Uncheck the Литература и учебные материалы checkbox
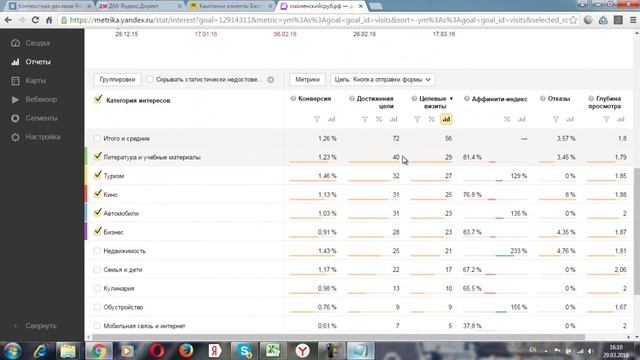Image resolution: width=640 pixels, height=360 pixels. point(97,156)
